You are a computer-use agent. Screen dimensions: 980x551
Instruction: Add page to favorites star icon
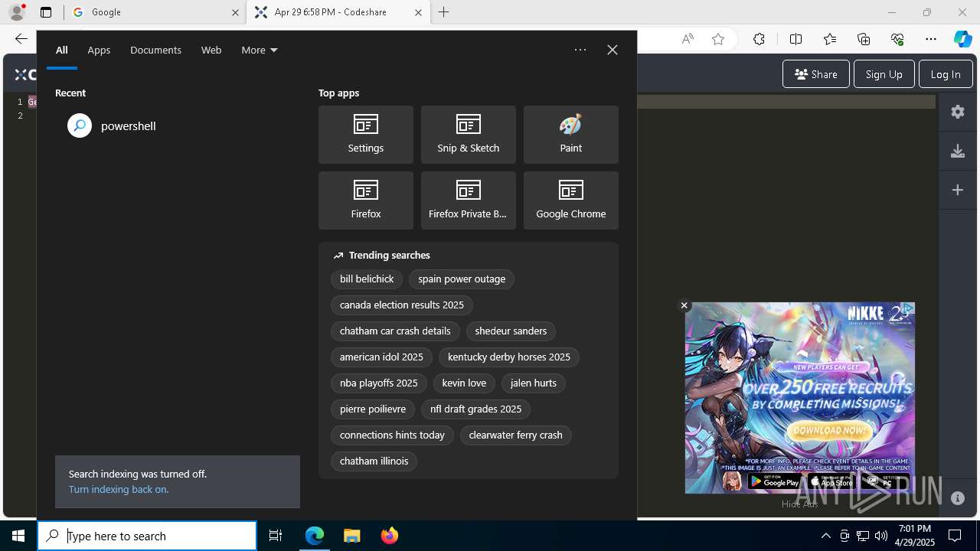(718, 40)
